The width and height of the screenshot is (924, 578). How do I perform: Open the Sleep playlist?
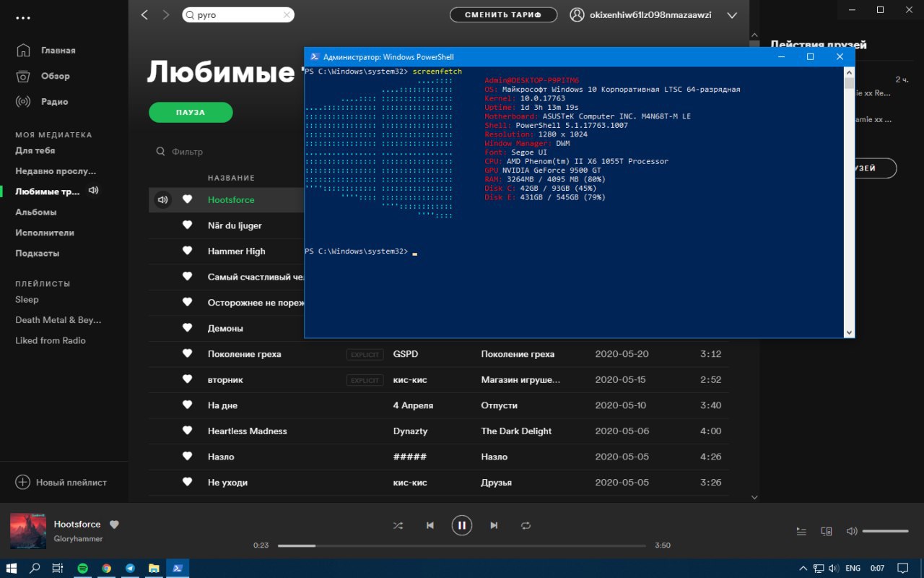(27, 299)
